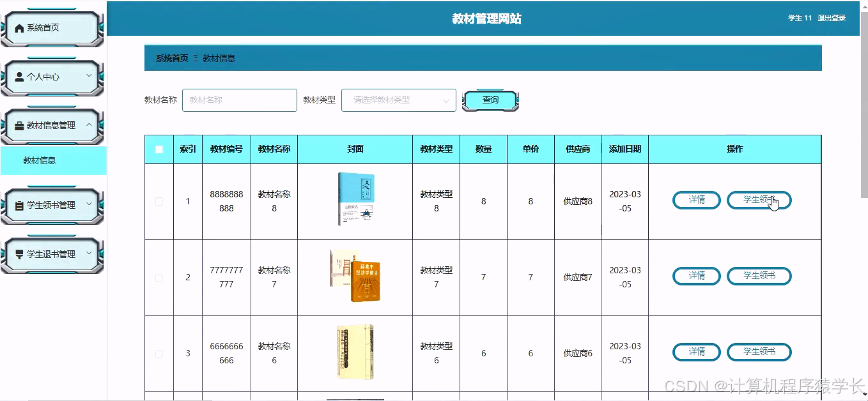The height and width of the screenshot is (401, 868).
Task: Click the cell 7777777777
Action: click(x=226, y=277)
